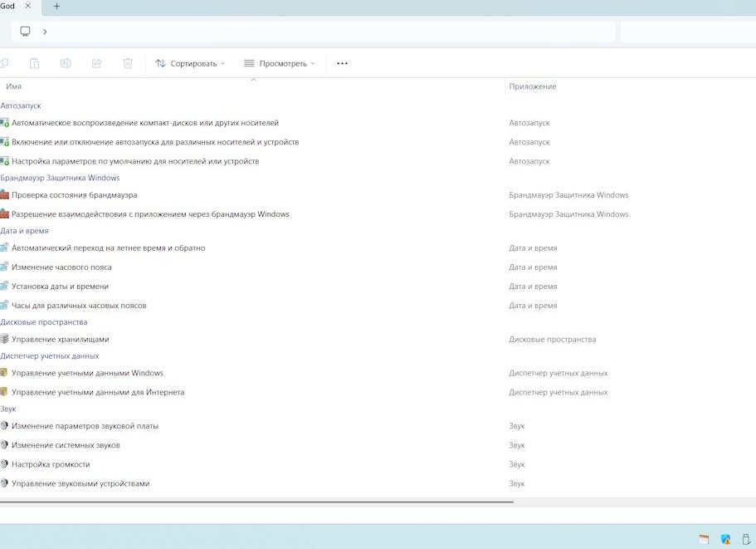Click the Rename icon in the toolbar

(x=66, y=63)
